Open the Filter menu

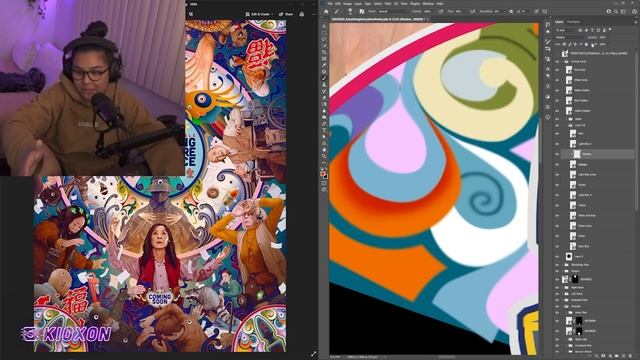click(x=388, y=4)
